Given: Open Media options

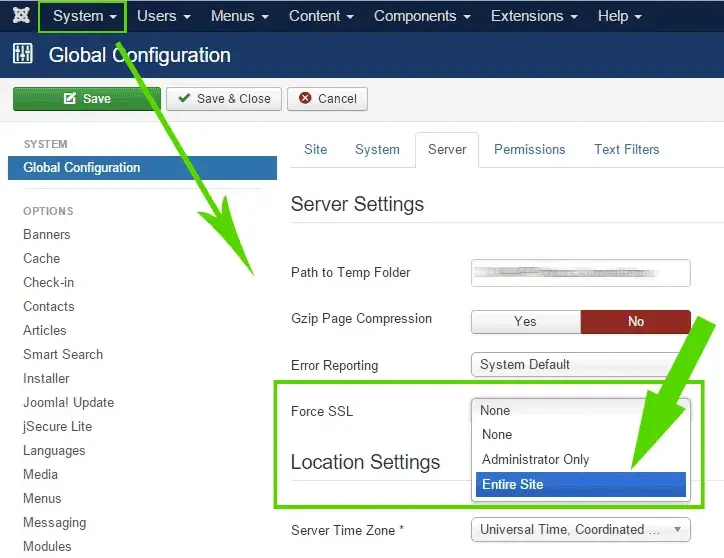Looking at the screenshot, I should click(40, 475).
